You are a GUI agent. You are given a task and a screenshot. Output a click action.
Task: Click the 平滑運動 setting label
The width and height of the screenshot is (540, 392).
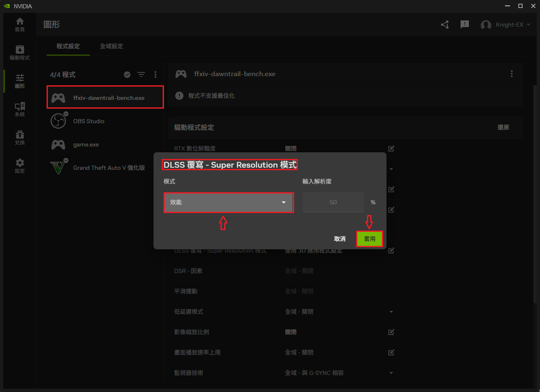[x=186, y=291]
